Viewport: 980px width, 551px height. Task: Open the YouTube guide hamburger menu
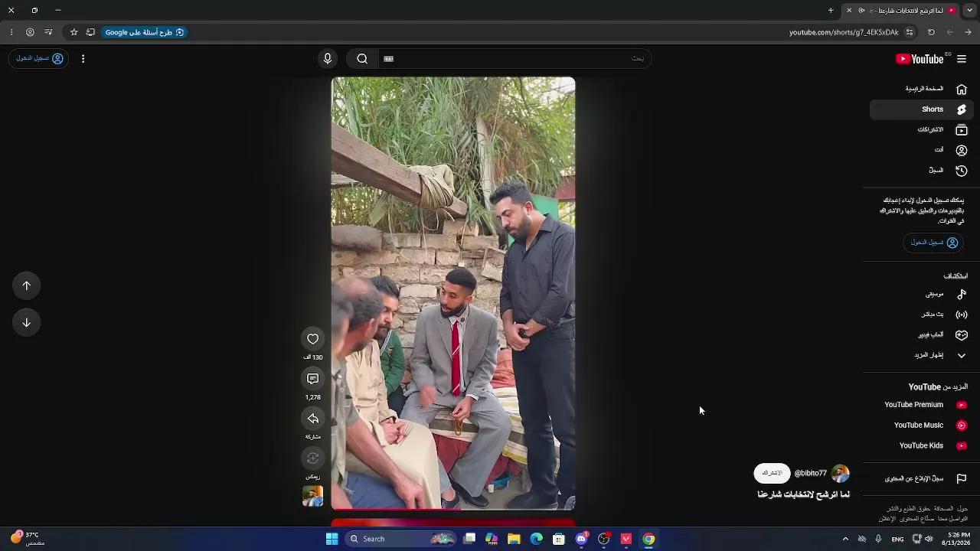(962, 59)
